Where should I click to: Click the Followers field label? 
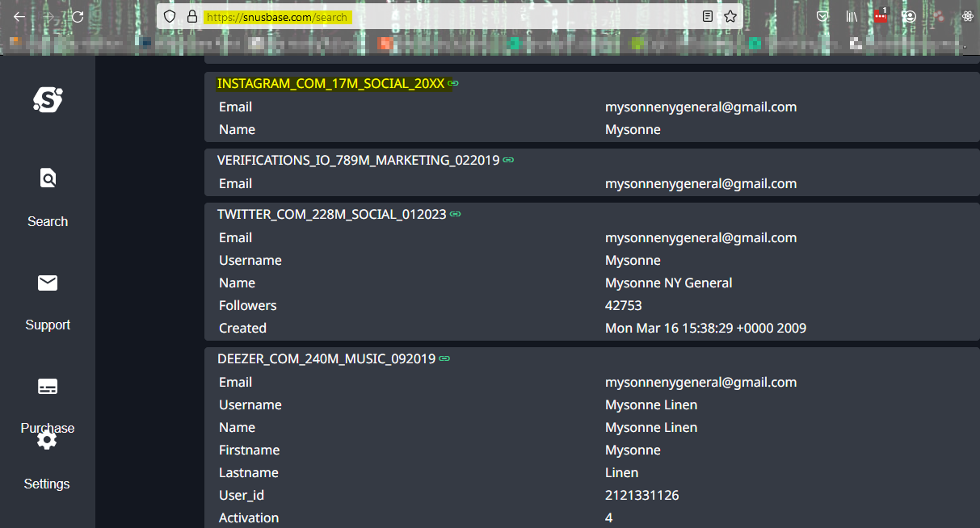point(248,305)
